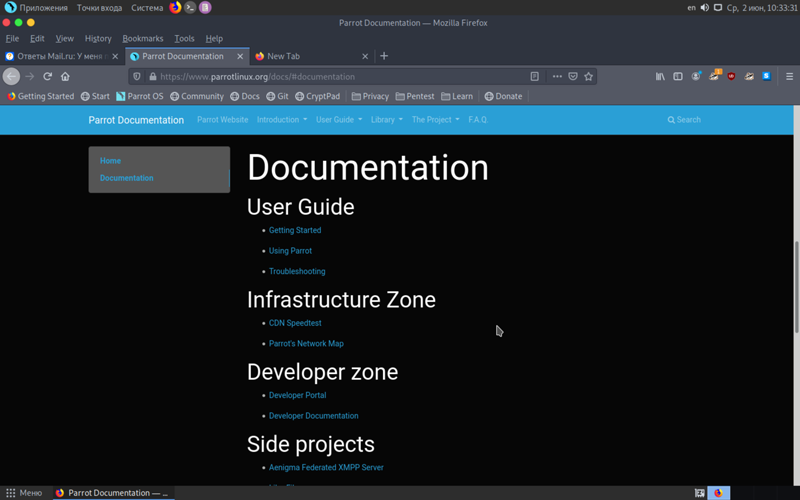
Task: Close the Parrot Documentation tab
Action: [x=240, y=56]
